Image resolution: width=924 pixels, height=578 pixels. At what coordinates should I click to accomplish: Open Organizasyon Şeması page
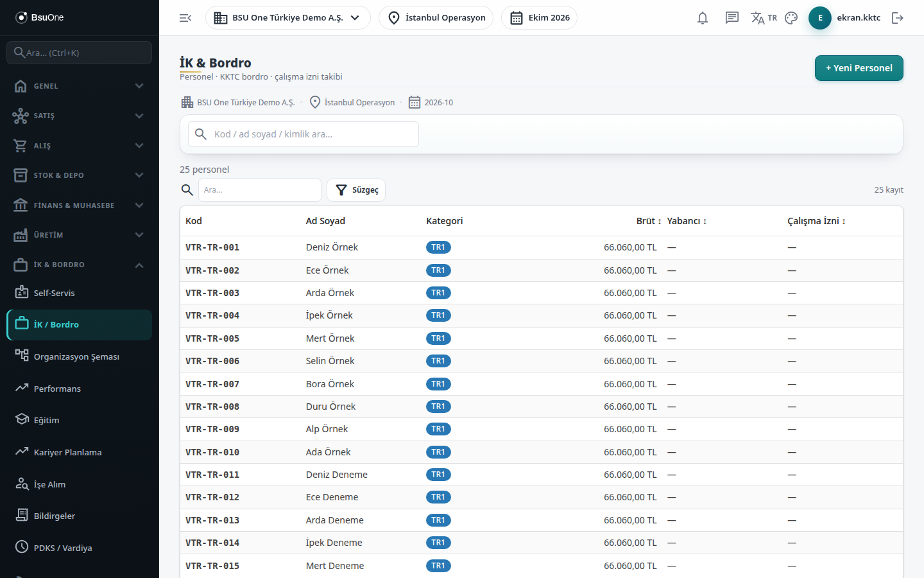pyautogui.click(x=80, y=356)
